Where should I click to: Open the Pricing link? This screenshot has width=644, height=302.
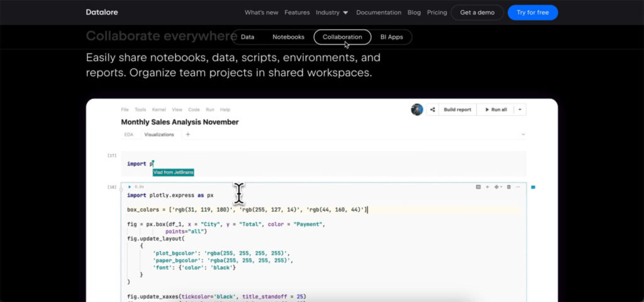coord(437,13)
